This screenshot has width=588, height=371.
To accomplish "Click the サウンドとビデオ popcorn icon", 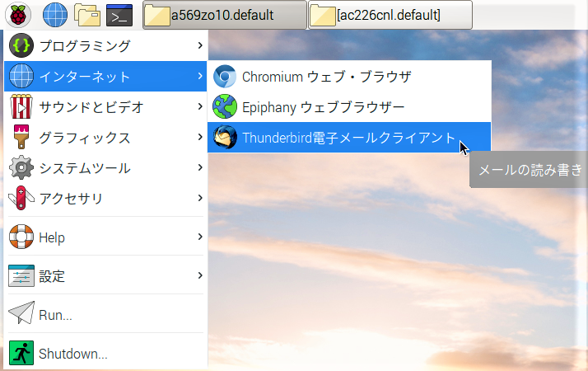I will point(21,106).
